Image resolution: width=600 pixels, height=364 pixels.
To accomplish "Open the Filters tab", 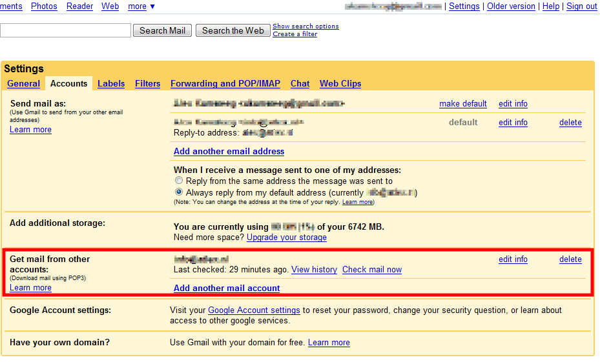I will (x=147, y=83).
